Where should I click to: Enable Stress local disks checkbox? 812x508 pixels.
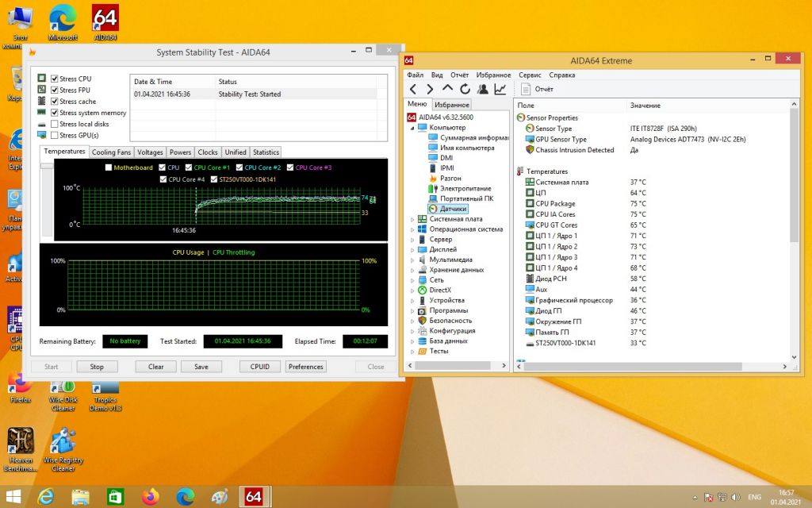(x=55, y=124)
